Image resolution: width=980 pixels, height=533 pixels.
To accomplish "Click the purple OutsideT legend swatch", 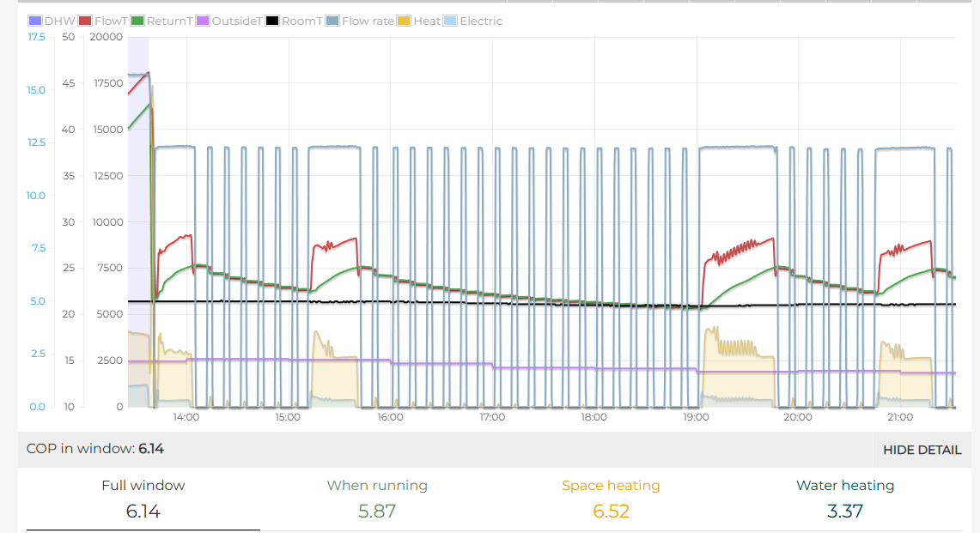I will coord(204,21).
